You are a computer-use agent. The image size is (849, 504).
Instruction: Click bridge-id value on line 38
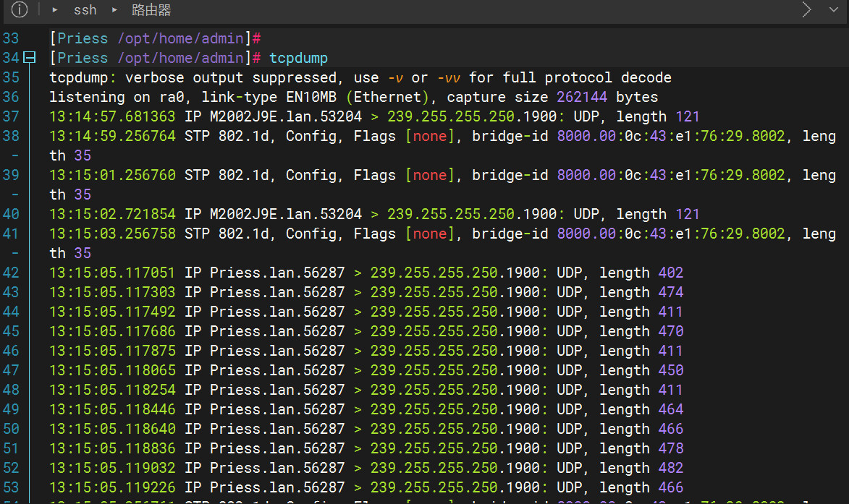click(x=670, y=136)
